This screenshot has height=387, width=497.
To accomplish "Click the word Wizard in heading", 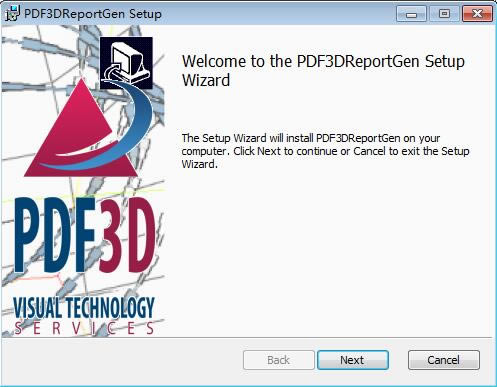I will click(x=206, y=80).
